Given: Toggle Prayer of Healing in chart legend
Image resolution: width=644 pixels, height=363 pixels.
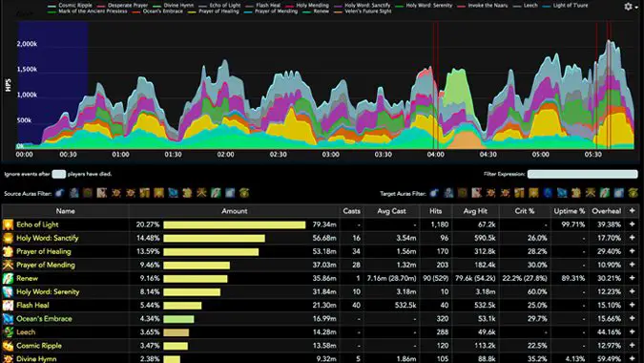Looking at the screenshot, I should coord(213,11).
